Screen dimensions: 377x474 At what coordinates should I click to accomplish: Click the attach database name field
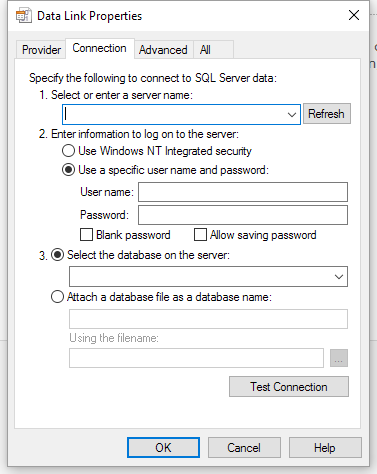click(208, 319)
